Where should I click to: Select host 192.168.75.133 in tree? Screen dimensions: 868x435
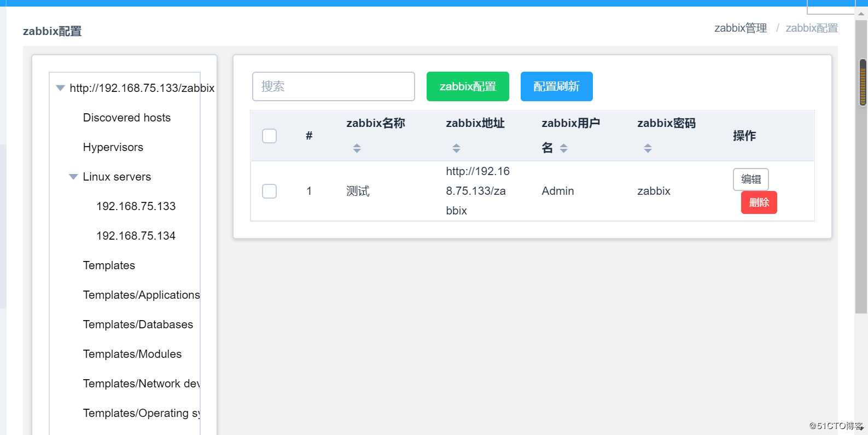[136, 206]
